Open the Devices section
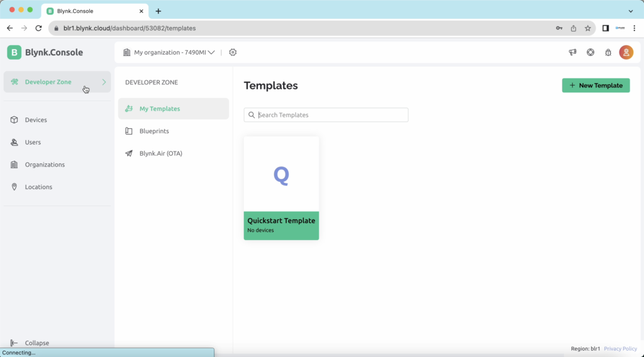Image resolution: width=644 pixels, height=357 pixels. (36, 120)
